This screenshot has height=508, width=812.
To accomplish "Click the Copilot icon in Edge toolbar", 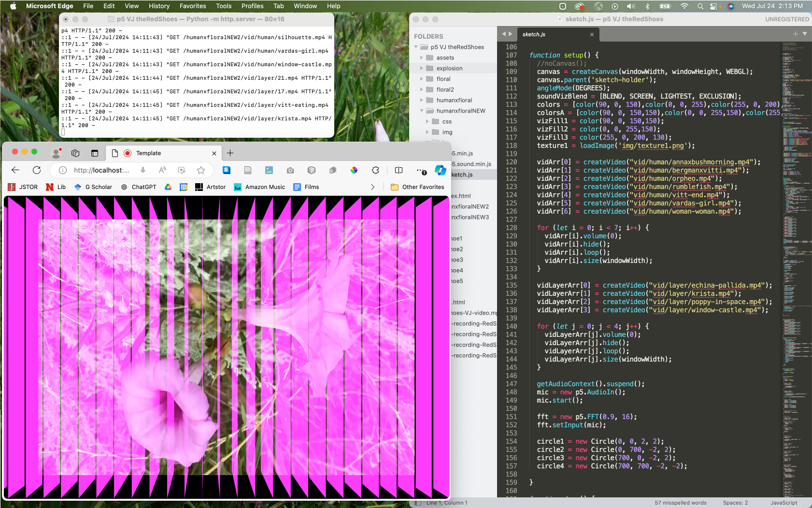I will click(x=440, y=170).
